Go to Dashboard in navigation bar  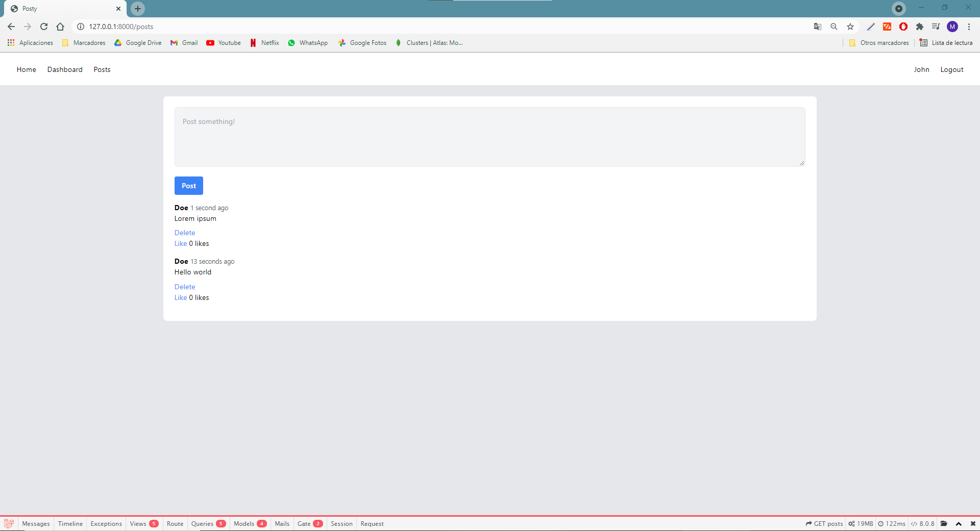coord(65,69)
